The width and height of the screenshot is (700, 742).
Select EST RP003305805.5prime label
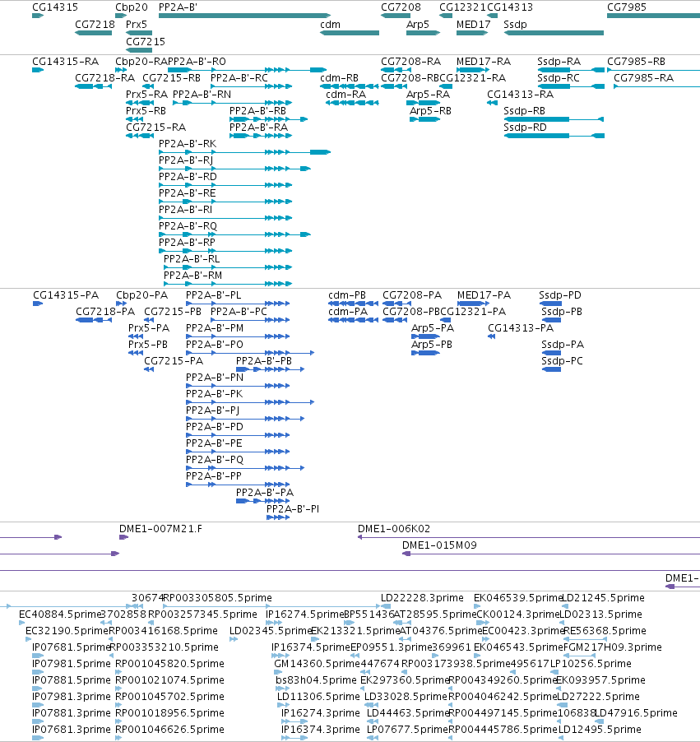218,598
